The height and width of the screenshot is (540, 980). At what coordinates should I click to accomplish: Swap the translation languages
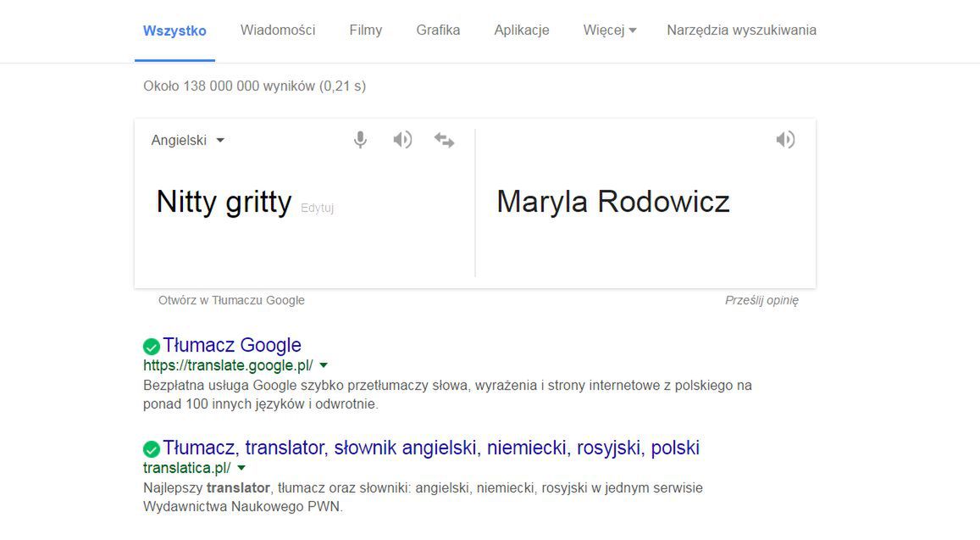click(x=444, y=140)
